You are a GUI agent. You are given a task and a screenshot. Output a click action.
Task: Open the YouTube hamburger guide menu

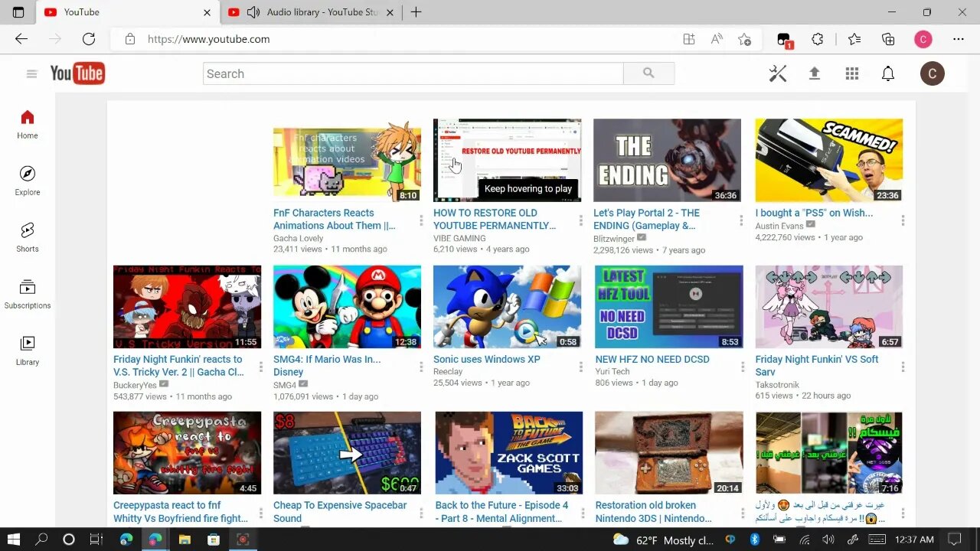click(x=31, y=73)
